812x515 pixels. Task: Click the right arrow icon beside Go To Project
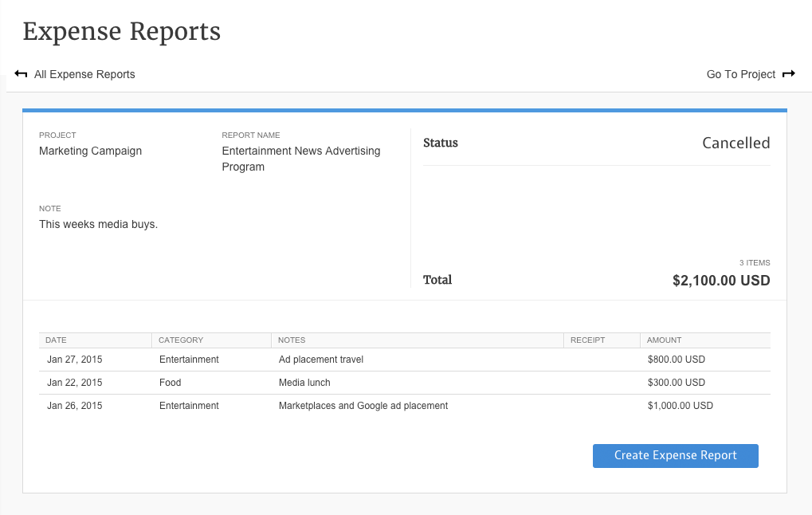789,74
